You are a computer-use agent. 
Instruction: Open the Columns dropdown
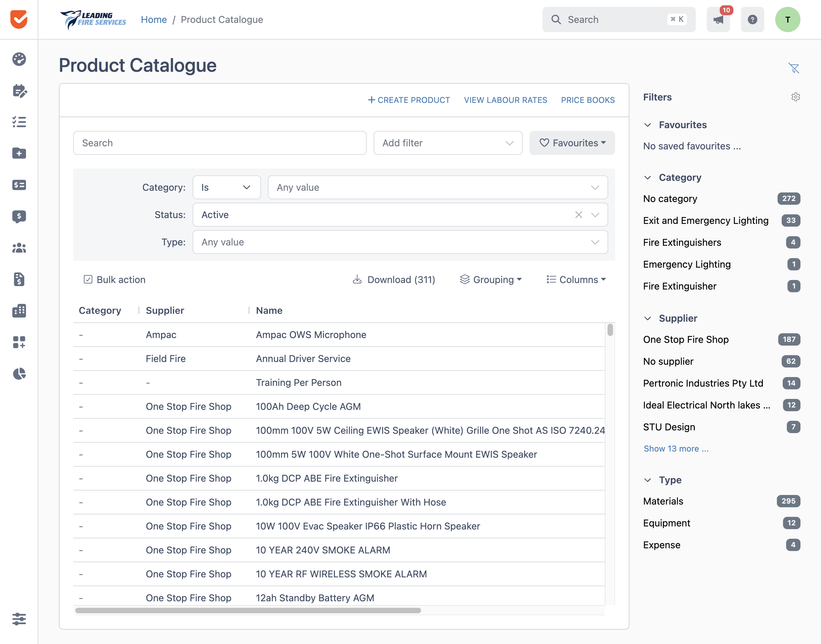576,279
